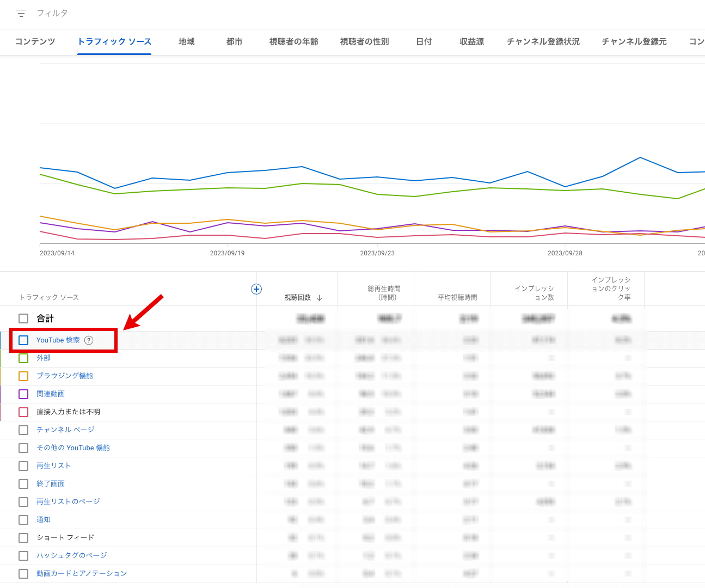The width and height of the screenshot is (705, 588).
Task: Open the チャンネル登録元 tab
Action: coord(634,41)
